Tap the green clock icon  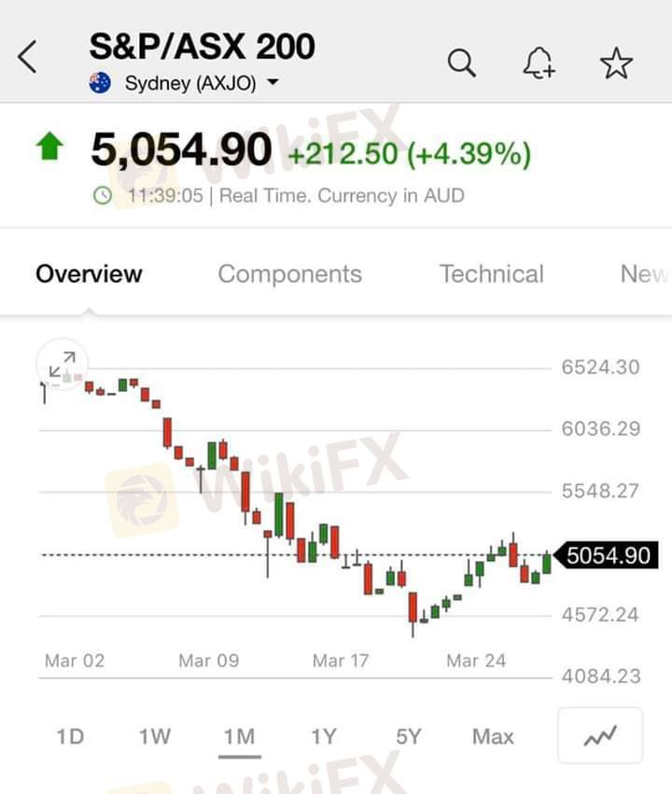click(103, 195)
